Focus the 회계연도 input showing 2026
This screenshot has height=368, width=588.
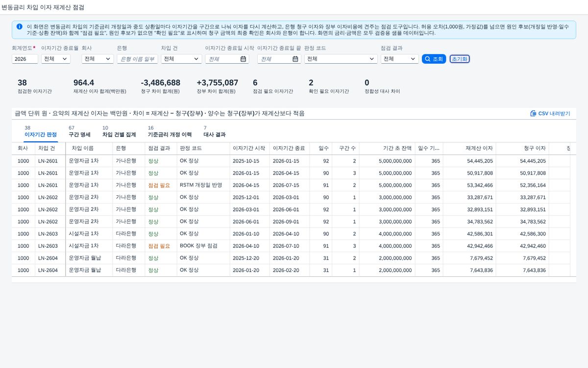coord(25,59)
